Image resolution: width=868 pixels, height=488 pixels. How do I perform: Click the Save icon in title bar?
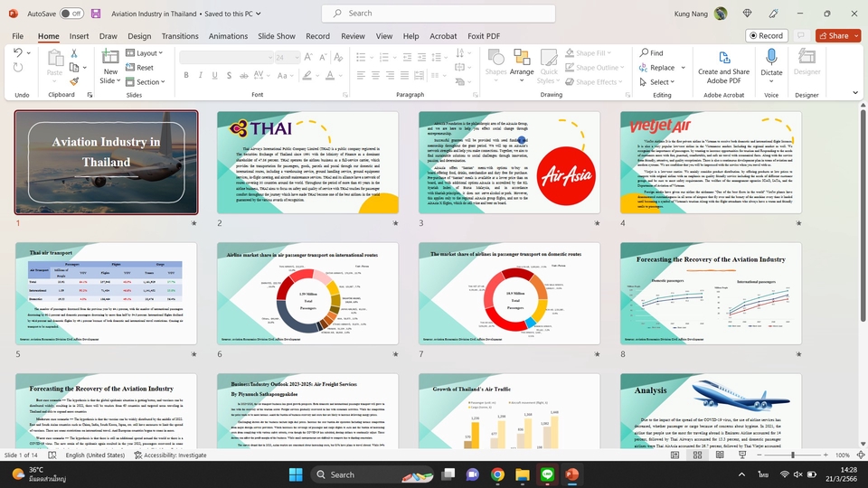pos(96,14)
